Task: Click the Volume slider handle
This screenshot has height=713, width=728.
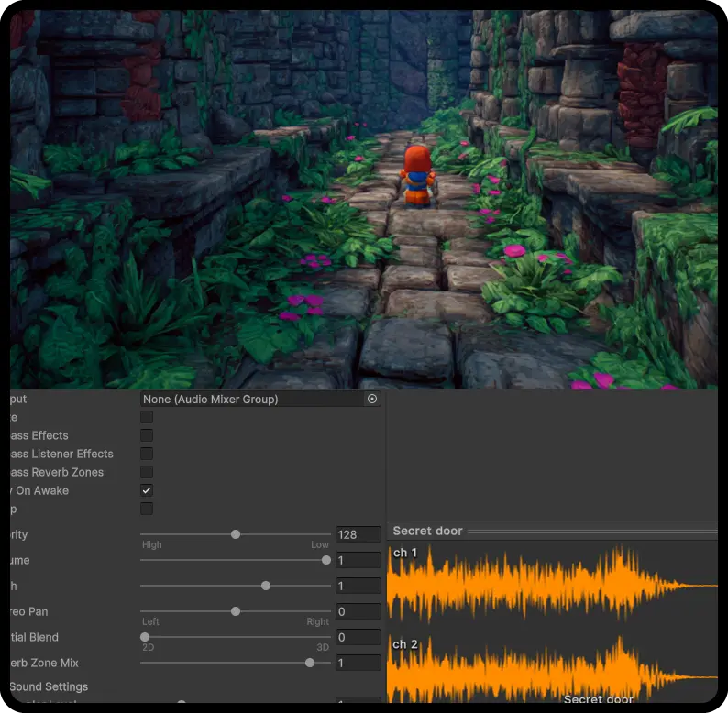Action: pos(326,560)
